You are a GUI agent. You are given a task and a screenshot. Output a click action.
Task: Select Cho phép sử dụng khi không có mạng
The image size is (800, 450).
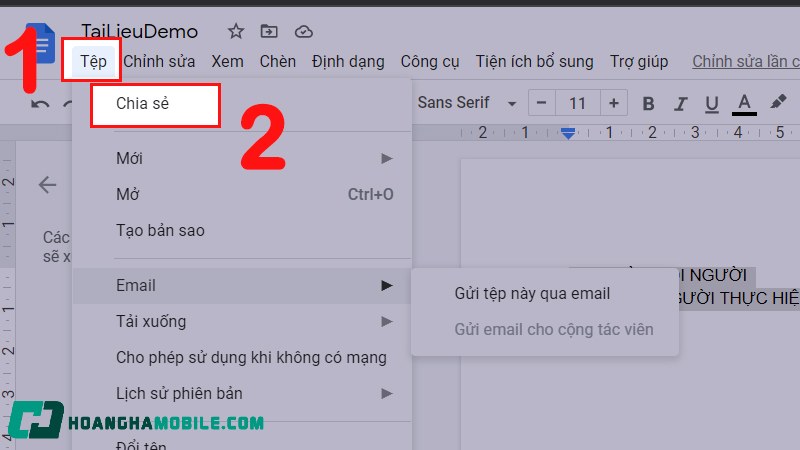pos(242,357)
